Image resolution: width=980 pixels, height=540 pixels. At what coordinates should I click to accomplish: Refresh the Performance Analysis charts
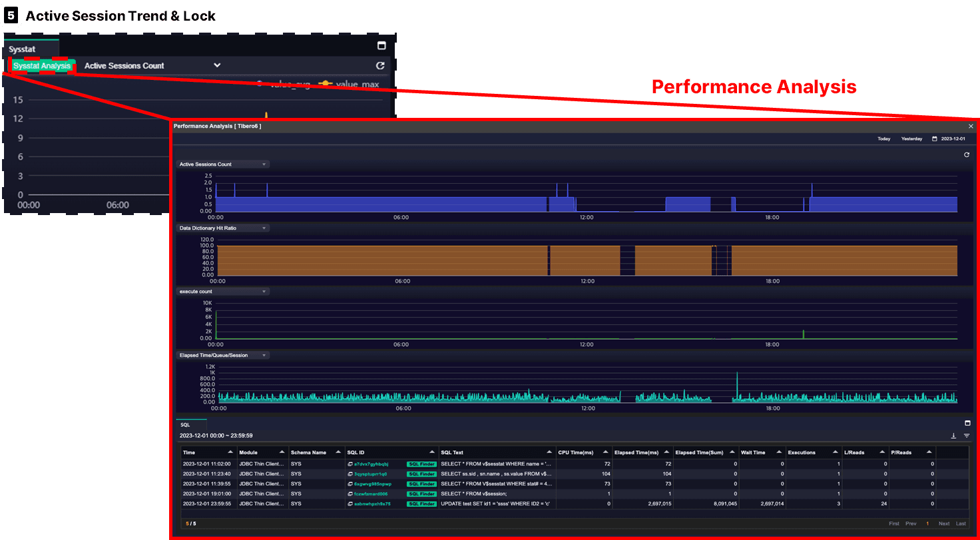point(967,154)
